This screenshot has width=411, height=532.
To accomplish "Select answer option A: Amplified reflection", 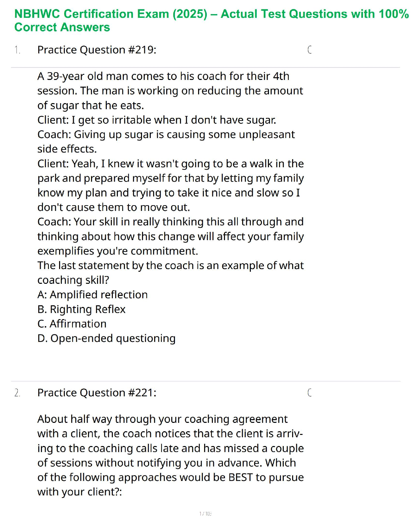I will 92,295.
